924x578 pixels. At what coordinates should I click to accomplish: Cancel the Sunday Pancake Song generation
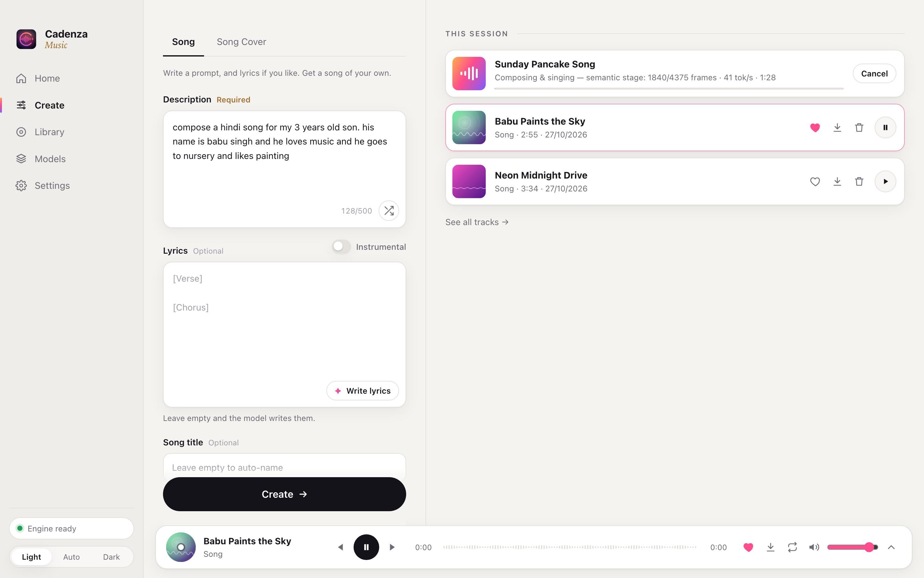point(874,74)
